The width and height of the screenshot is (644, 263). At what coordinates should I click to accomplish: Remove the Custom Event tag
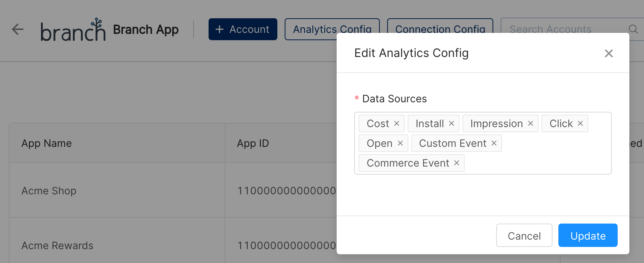click(x=494, y=143)
